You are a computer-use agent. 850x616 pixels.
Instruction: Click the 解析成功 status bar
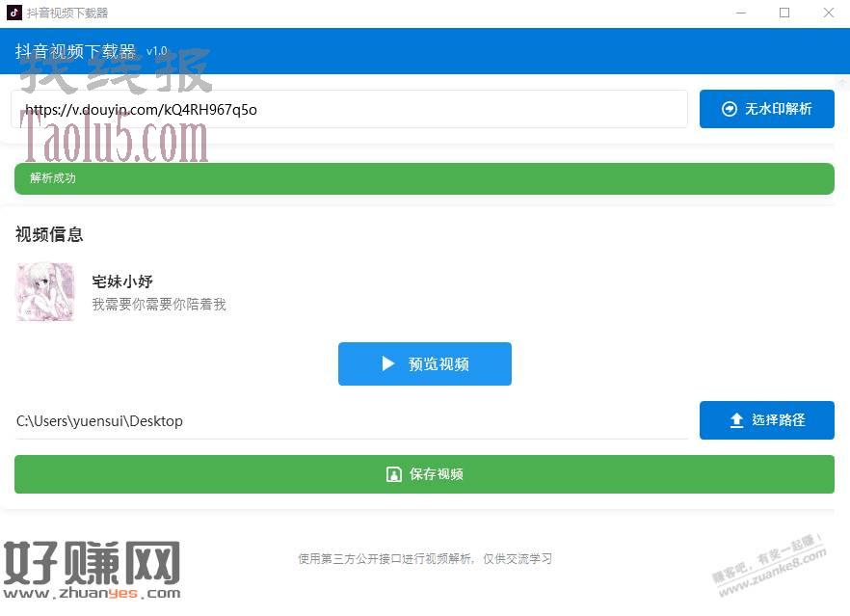coord(424,178)
